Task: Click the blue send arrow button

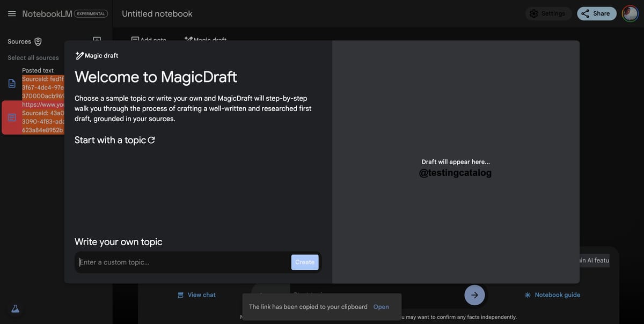Action: [x=474, y=295]
